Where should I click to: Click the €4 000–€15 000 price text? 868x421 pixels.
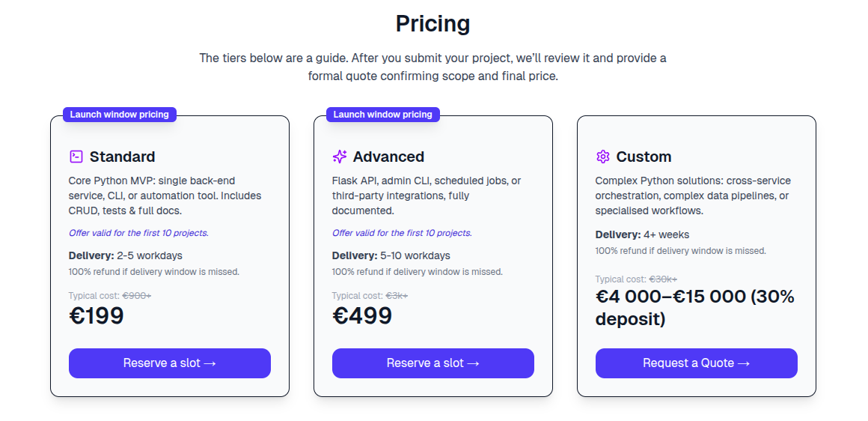(x=694, y=308)
